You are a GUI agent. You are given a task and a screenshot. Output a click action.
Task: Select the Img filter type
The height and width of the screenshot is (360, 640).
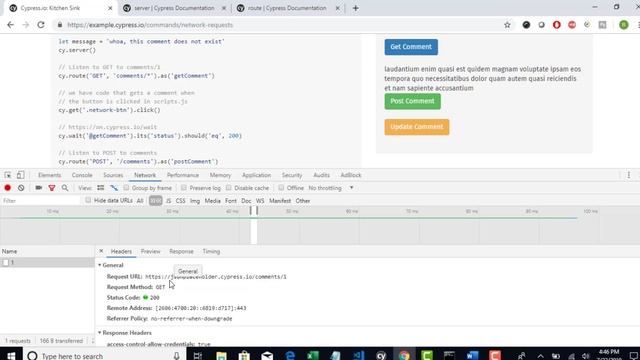(x=195, y=201)
